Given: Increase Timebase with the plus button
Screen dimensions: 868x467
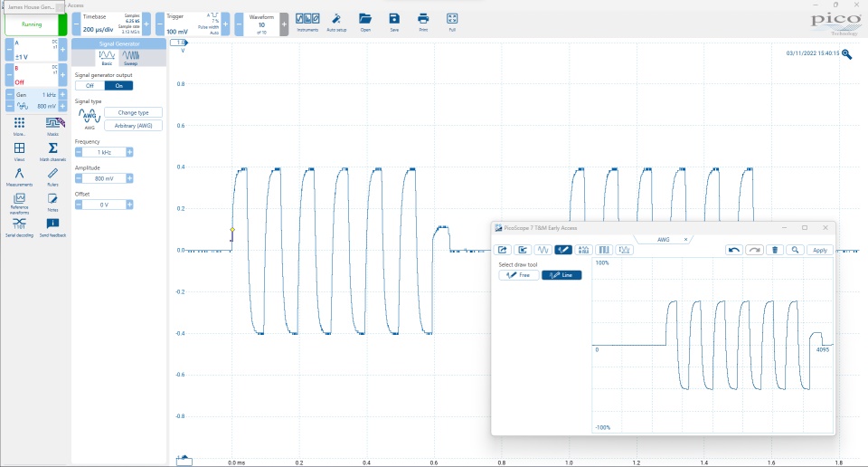Looking at the screenshot, I should pos(148,23).
